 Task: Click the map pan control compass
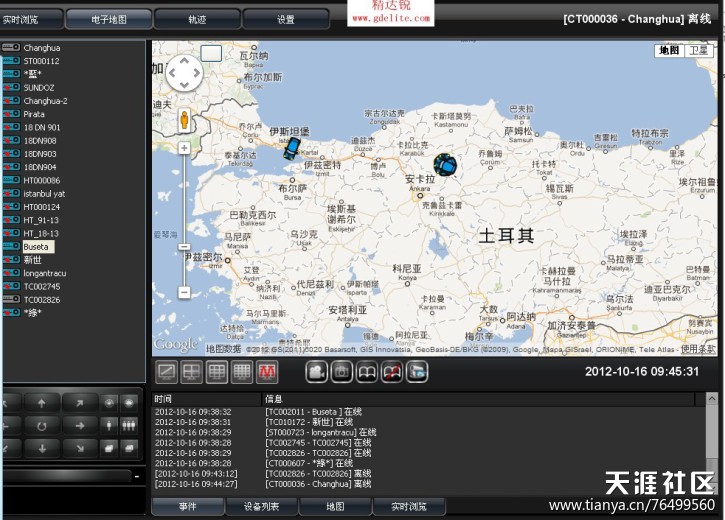click(x=184, y=73)
